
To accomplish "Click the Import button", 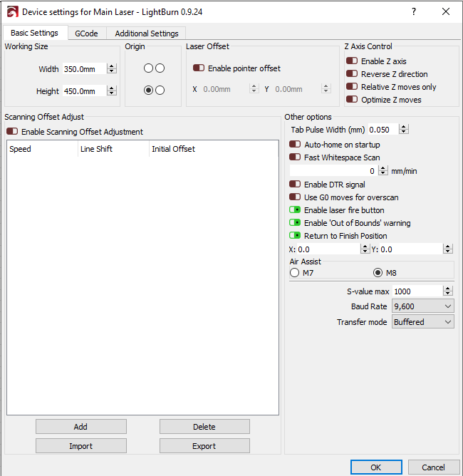I will point(81,445).
